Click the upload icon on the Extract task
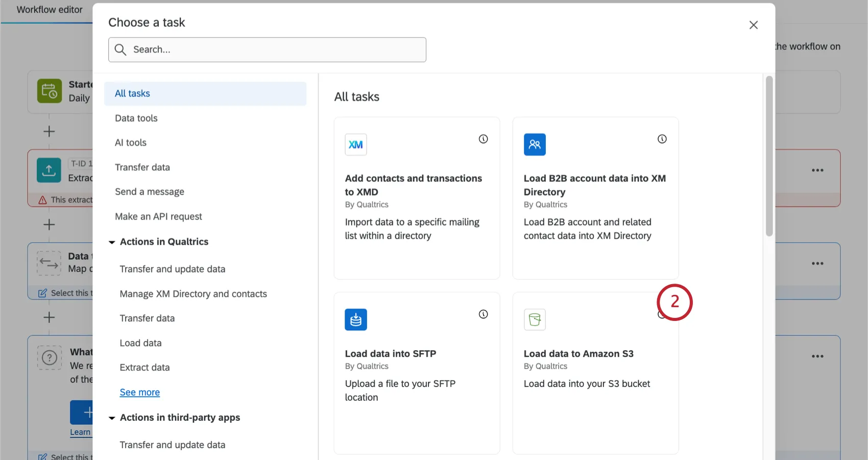 tap(49, 170)
